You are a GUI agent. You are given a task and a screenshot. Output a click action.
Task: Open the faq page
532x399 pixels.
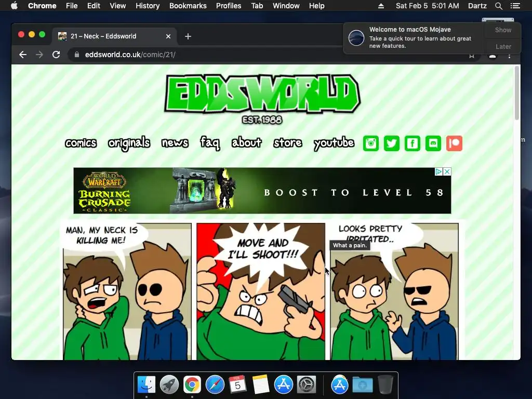pyautogui.click(x=210, y=143)
